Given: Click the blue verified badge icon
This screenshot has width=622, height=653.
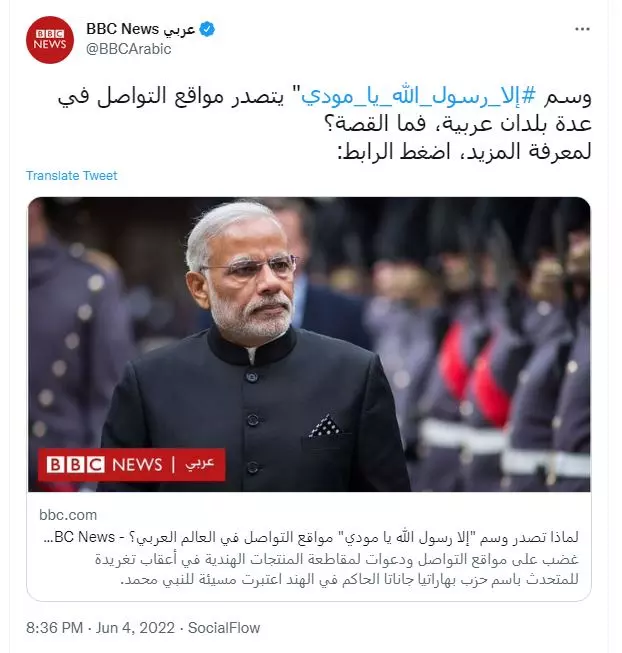Looking at the screenshot, I should pyautogui.click(x=207, y=29).
